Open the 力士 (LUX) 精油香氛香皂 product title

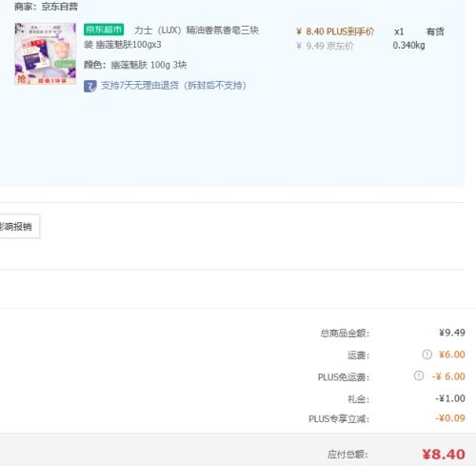click(171, 37)
